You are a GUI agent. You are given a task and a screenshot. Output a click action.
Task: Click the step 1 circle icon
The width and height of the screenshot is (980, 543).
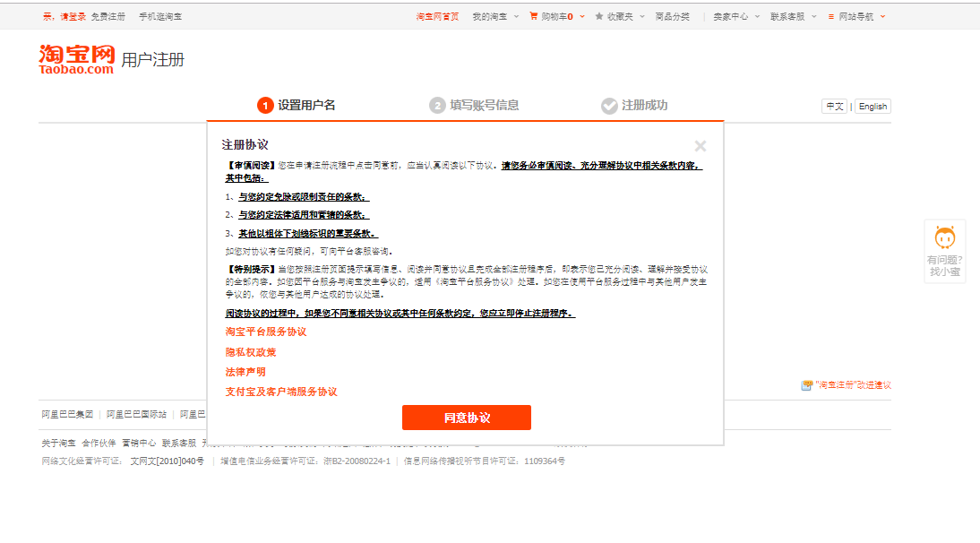265,106
